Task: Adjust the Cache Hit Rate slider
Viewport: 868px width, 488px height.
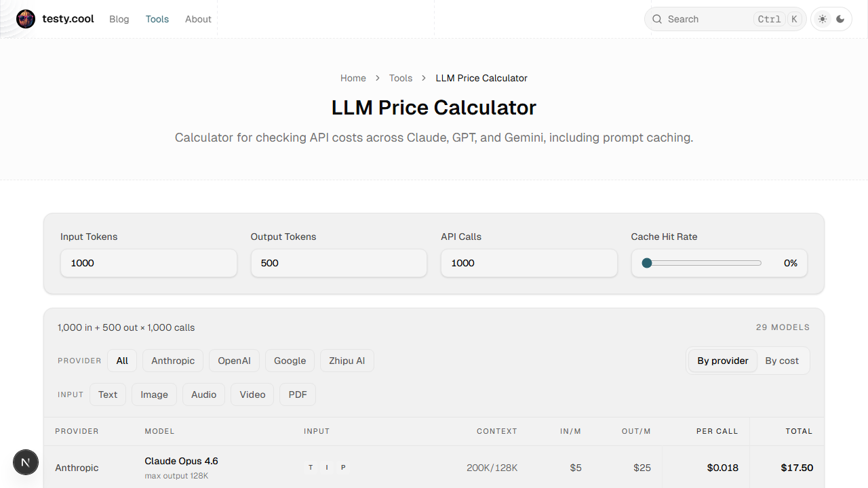Action: (703, 263)
